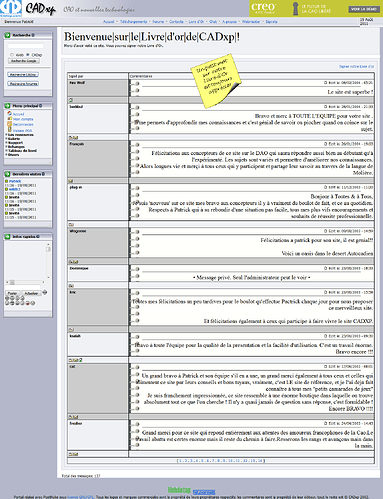
Task: Click the Mon compte icon in Menu principal
Action: [10, 119]
